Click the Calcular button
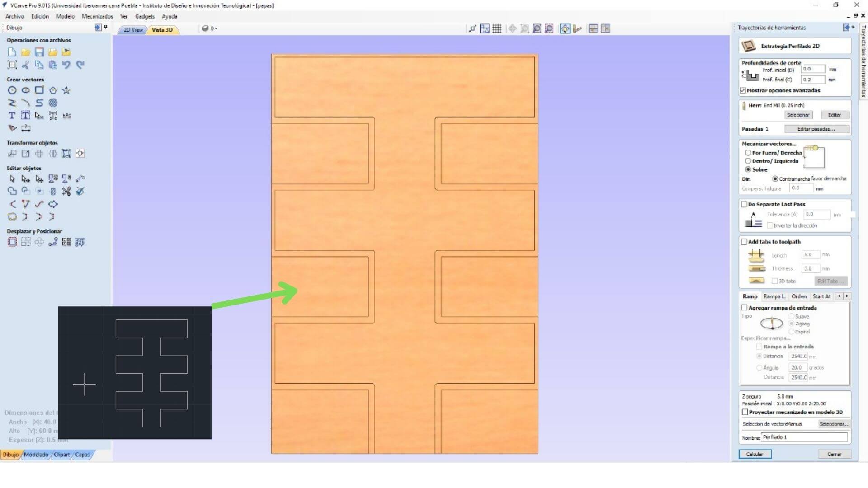868x488 pixels. pos(755,454)
